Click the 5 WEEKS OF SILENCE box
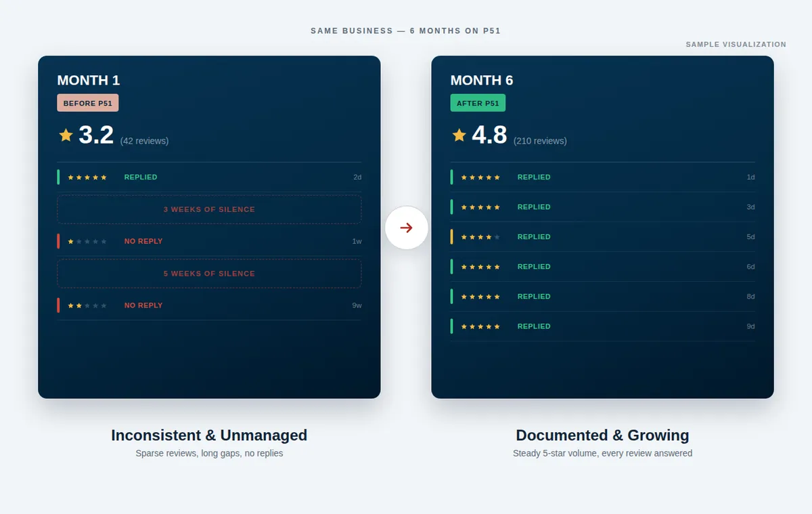Viewport: 812px width, 514px height. coord(209,274)
